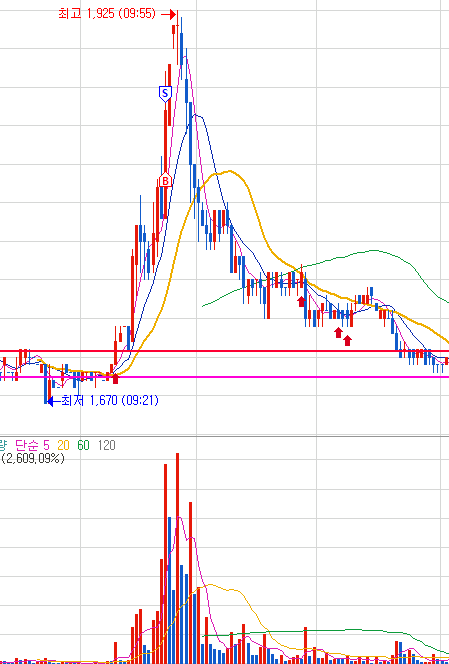
Task: Click the blue S sell signal marker
Action: coord(165,94)
